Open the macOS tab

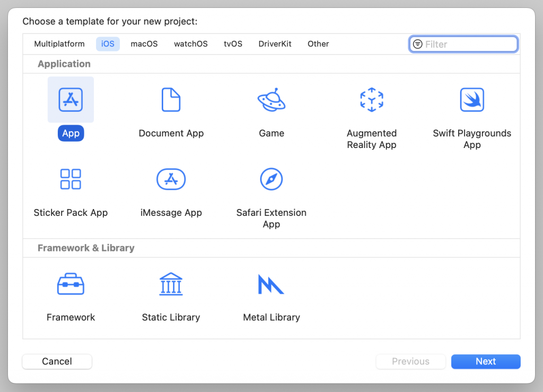144,44
